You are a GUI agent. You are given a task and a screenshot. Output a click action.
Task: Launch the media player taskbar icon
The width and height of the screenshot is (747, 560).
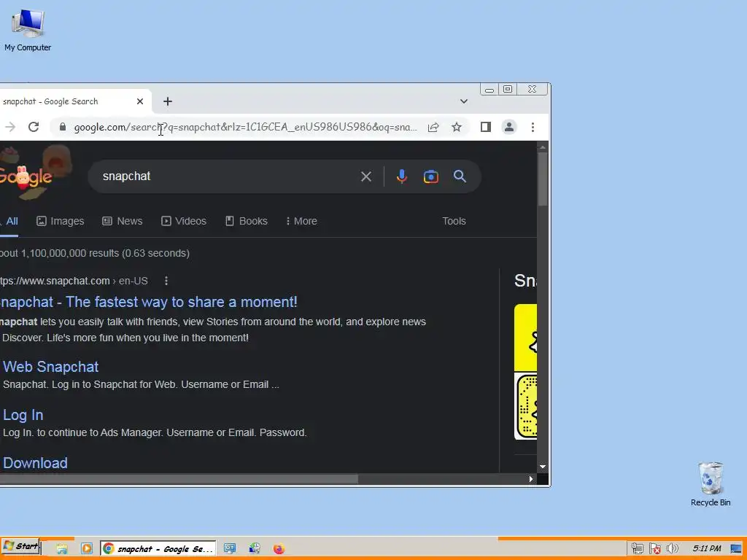(x=86, y=548)
